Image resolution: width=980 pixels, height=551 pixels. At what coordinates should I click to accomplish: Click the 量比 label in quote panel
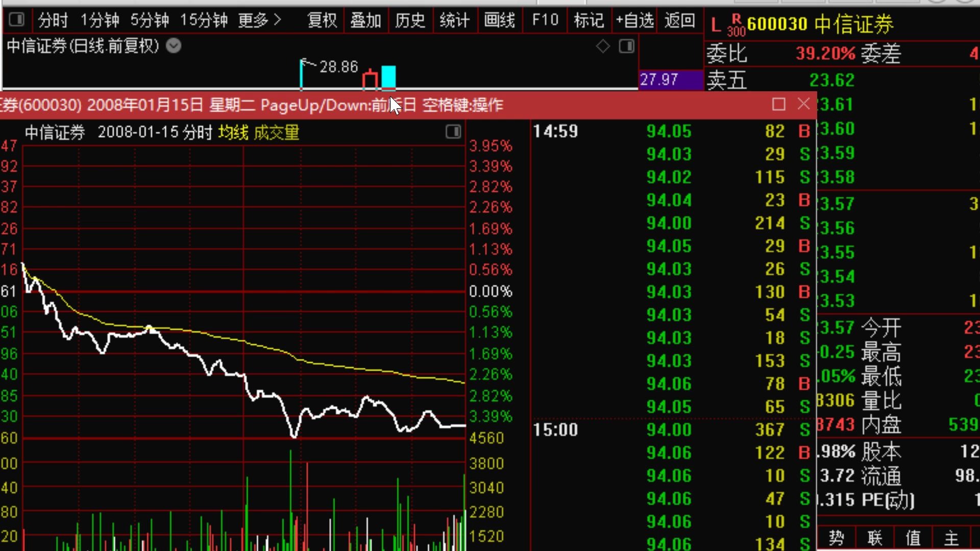(881, 401)
